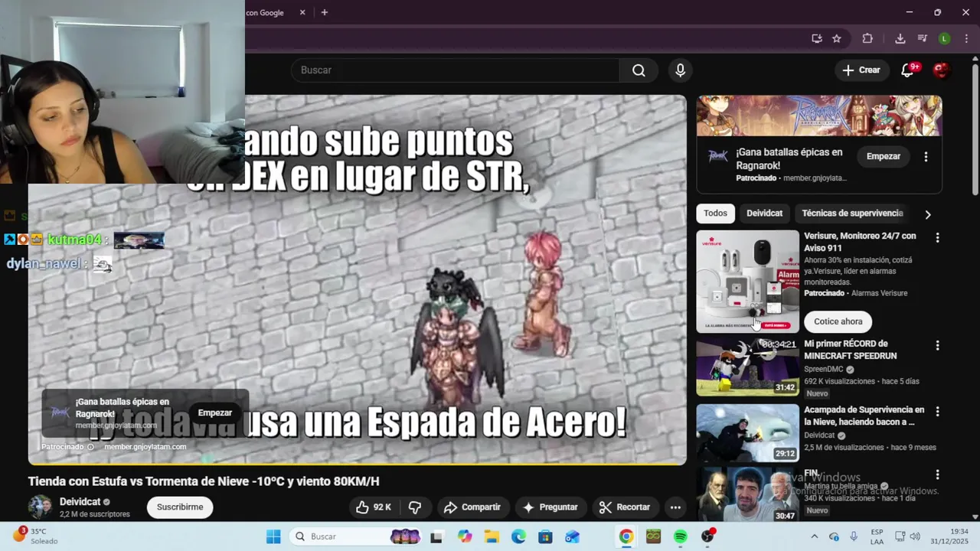Select the Todos filter chip

pyautogui.click(x=715, y=214)
